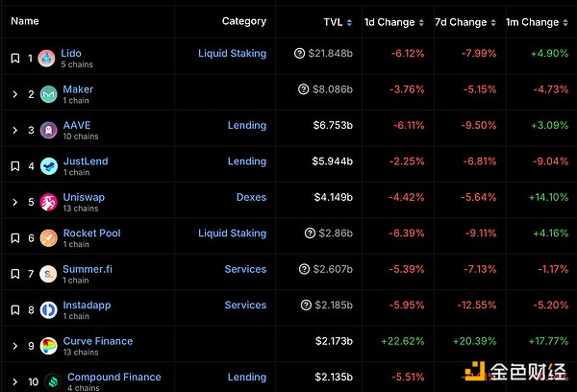Toggle the bookmark for JustLend
The width and height of the screenshot is (577, 392).
[14, 166]
